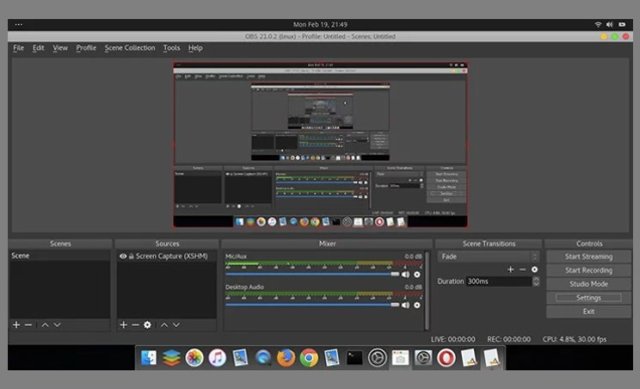
Task: Click the screen capture preview canvas
Action: pos(320,144)
